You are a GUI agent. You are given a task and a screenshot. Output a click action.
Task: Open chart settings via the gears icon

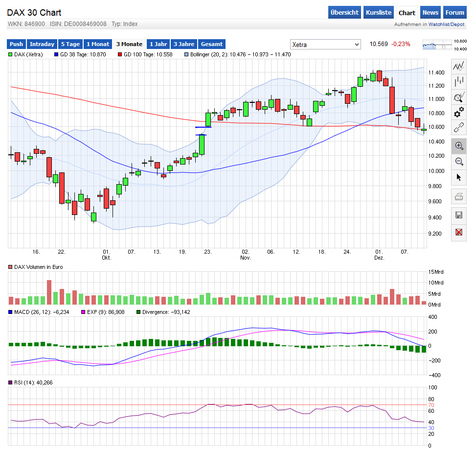[459, 112]
